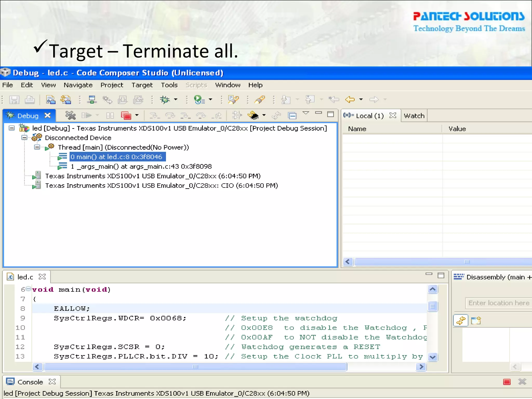
Task: Click the red Terminate All icon
Action: (x=126, y=116)
